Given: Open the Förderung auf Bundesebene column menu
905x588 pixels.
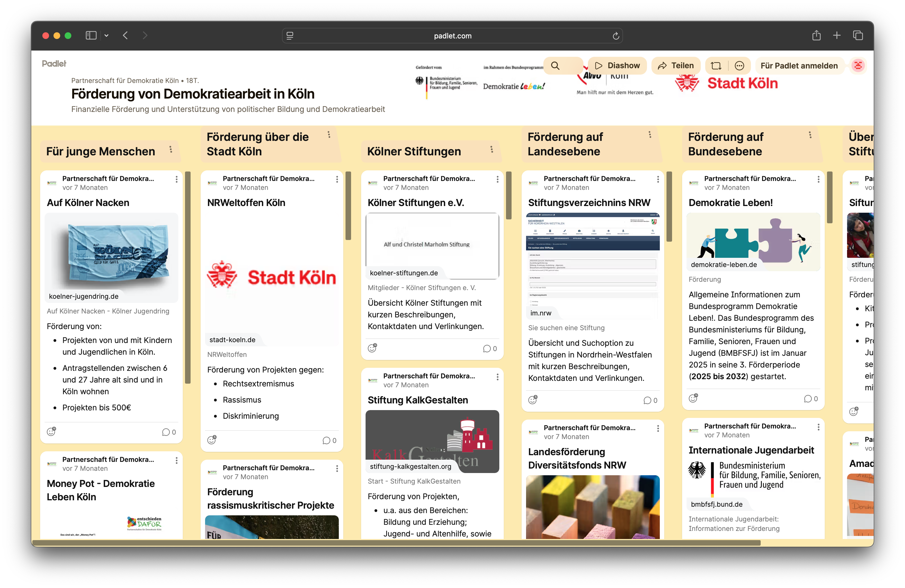Looking at the screenshot, I should coord(810,134).
